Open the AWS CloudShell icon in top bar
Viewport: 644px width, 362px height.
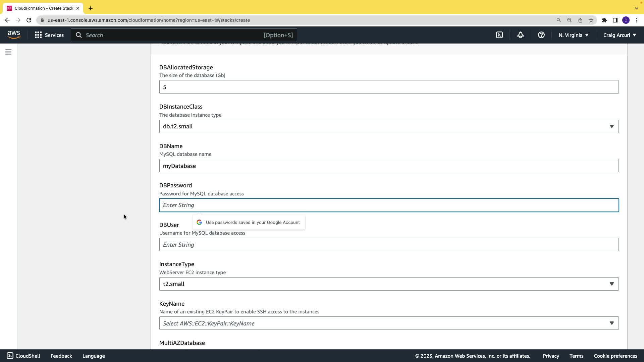click(499, 35)
